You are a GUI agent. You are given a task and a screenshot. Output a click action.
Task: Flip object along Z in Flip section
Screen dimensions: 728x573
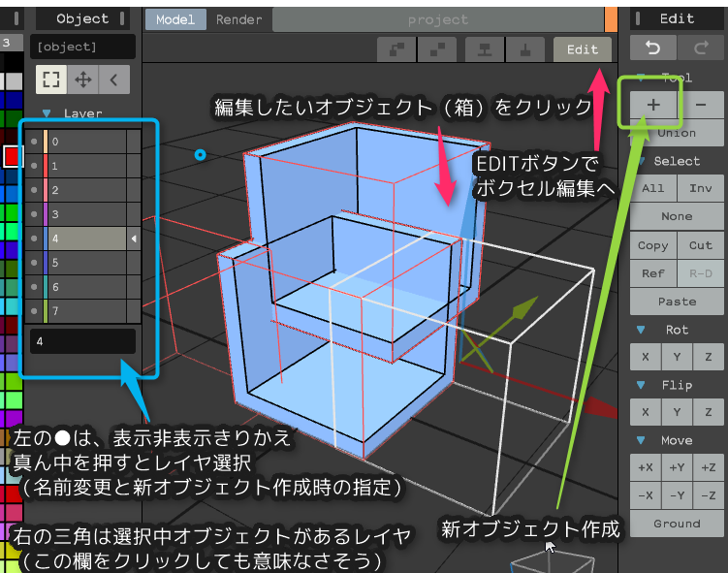(x=708, y=412)
